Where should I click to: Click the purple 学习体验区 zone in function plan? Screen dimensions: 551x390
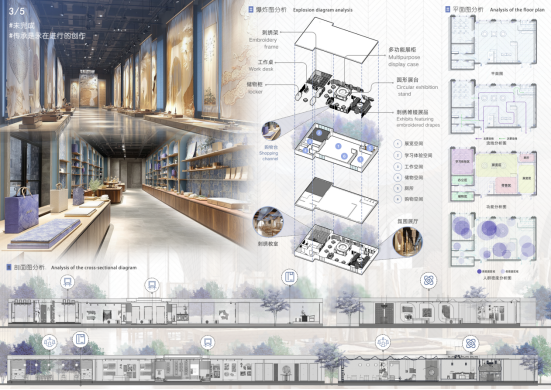pyautogui.click(x=462, y=162)
